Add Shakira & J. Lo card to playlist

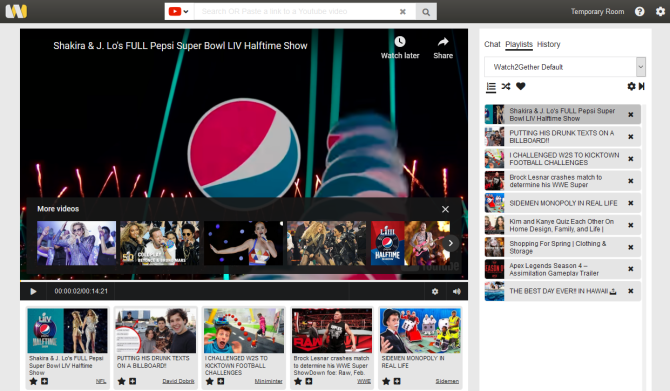pos(44,381)
